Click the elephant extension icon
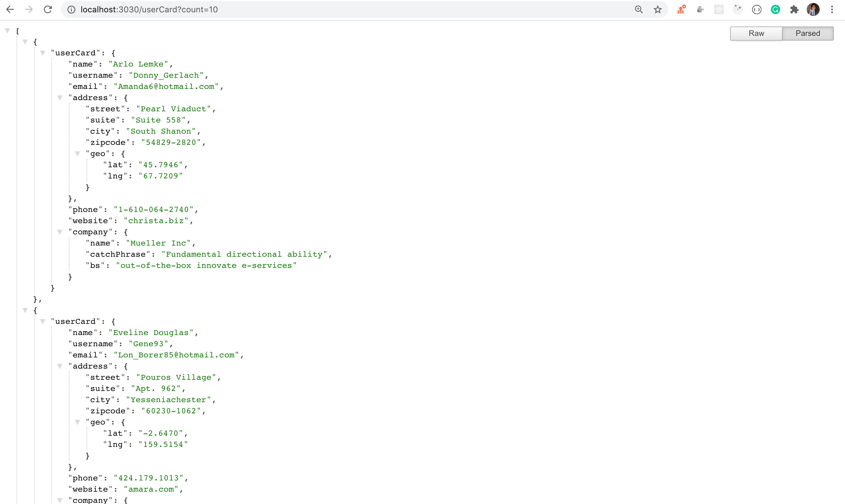 700,9
